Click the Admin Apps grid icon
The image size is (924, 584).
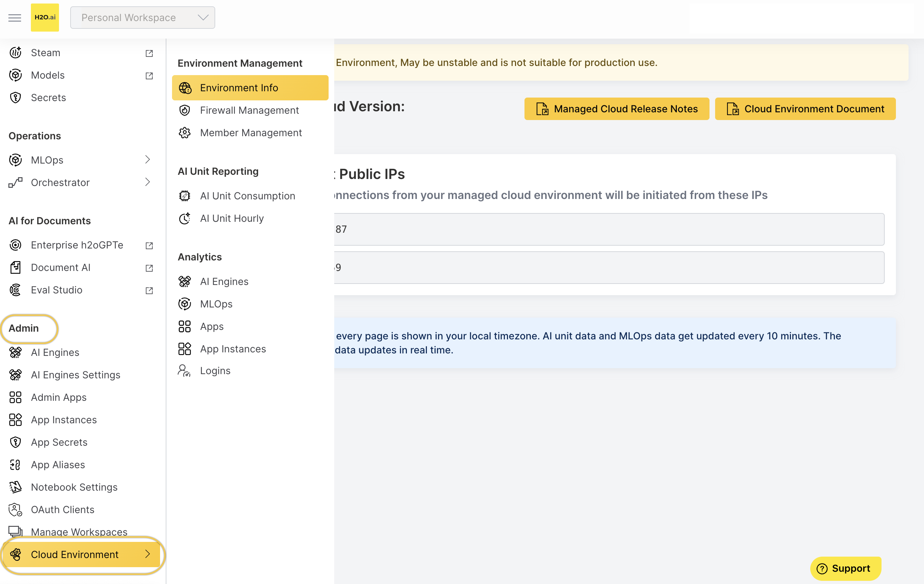(x=15, y=397)
